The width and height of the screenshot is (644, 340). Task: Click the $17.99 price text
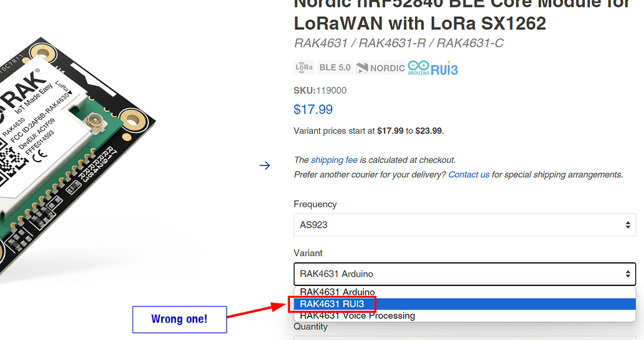(x=313, y=109)
